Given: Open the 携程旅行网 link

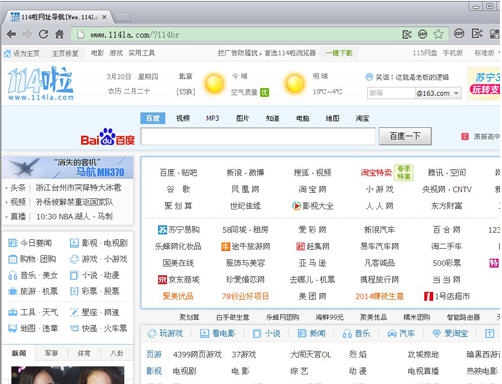Looking at the screenshot, I should (x=379, y=279).
